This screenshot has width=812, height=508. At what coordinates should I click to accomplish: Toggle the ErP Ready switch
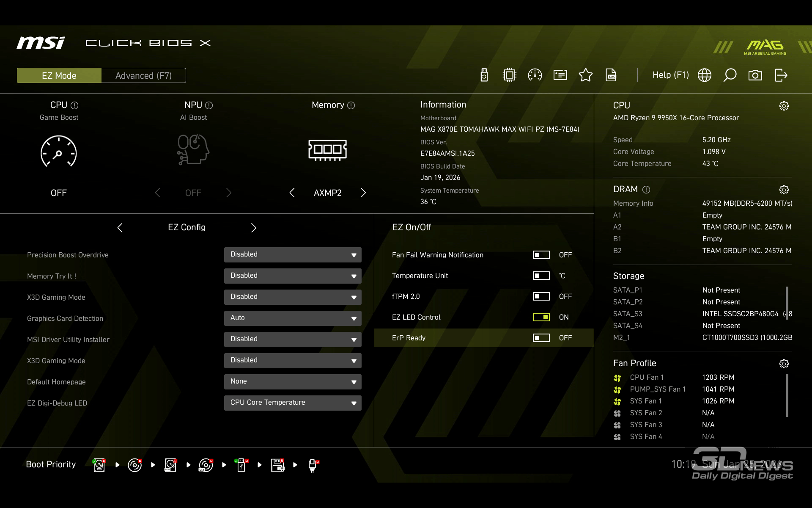(x=541, y=338)
